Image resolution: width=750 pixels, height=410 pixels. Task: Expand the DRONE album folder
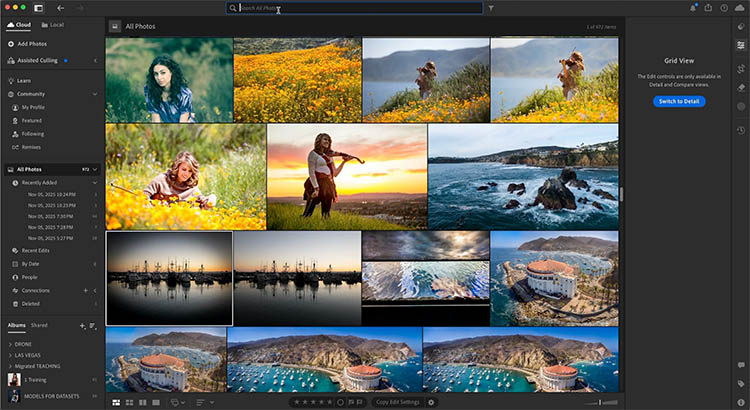(10, 344)
